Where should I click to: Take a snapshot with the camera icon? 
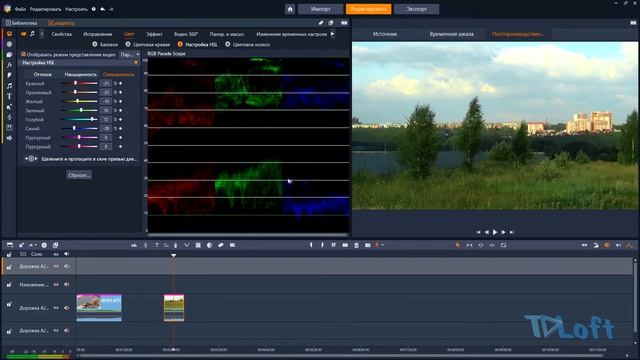click(x=368, y=245)
